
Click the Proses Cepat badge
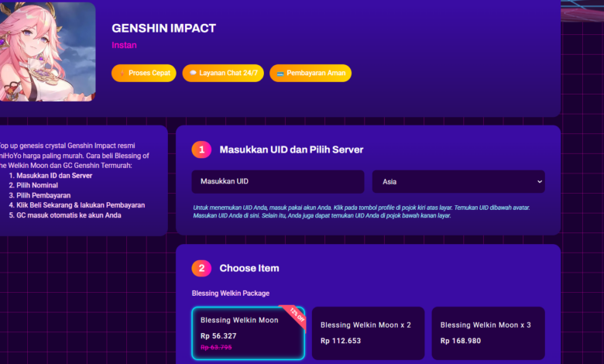(x=144, y=73)
